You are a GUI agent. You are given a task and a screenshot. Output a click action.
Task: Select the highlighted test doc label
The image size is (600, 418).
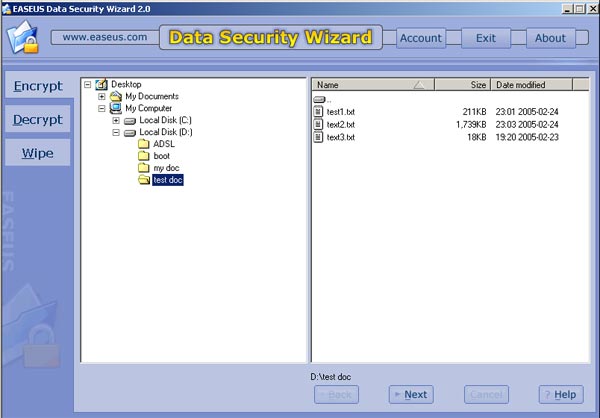tap(168, 180)
